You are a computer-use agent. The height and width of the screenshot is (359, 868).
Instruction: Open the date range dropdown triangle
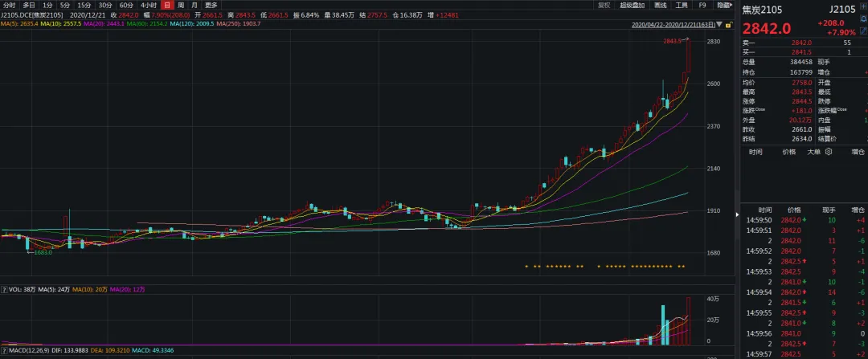pos(719,25)
